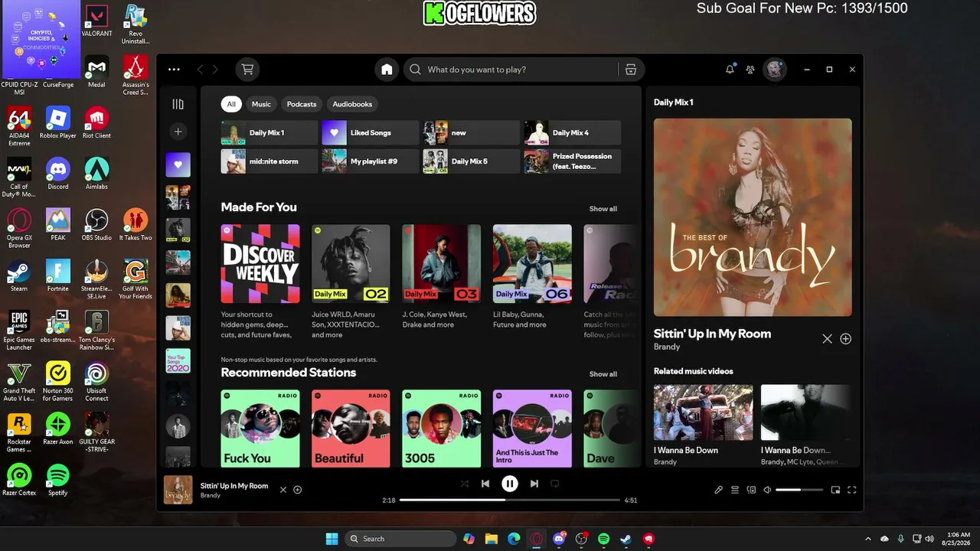The width and height of the screenshot is (980, 551).
Task: Play I Wanna Be Down music video
Action: (703, 412)
